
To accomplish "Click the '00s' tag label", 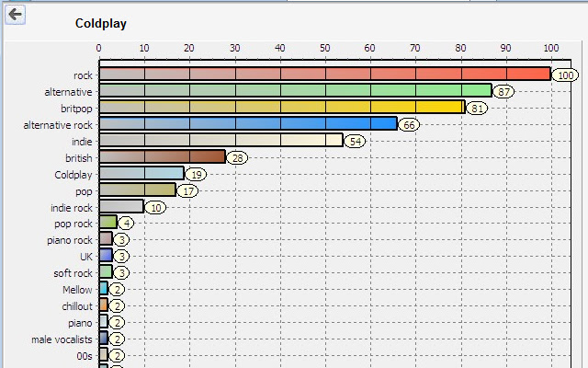I will (x=85, y=356).
